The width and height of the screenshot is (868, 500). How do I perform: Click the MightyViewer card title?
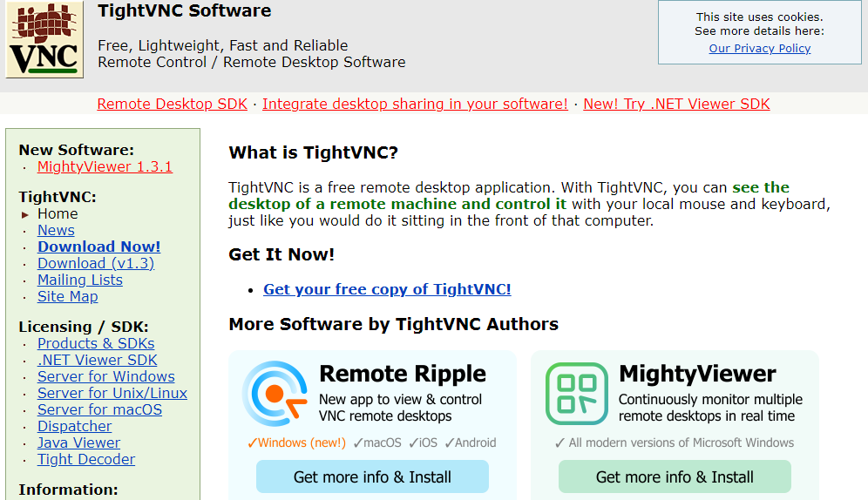pos(697,374)
